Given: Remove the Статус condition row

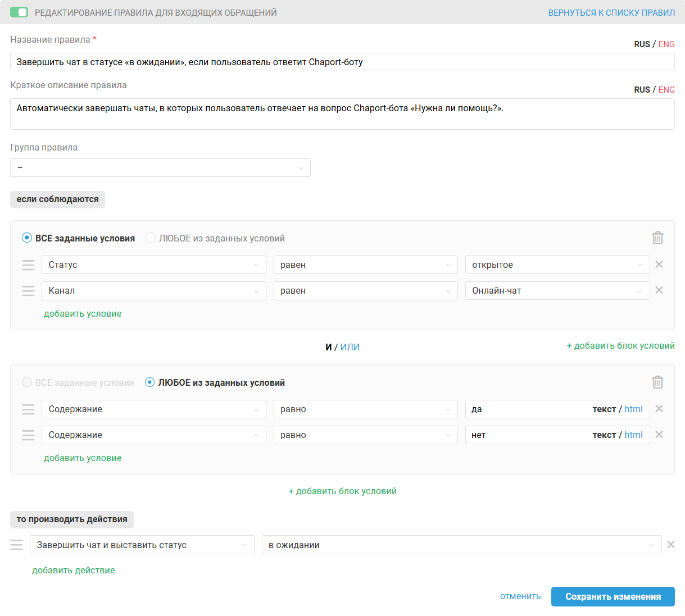Looking at the screenshot, I should coord(659,264).
